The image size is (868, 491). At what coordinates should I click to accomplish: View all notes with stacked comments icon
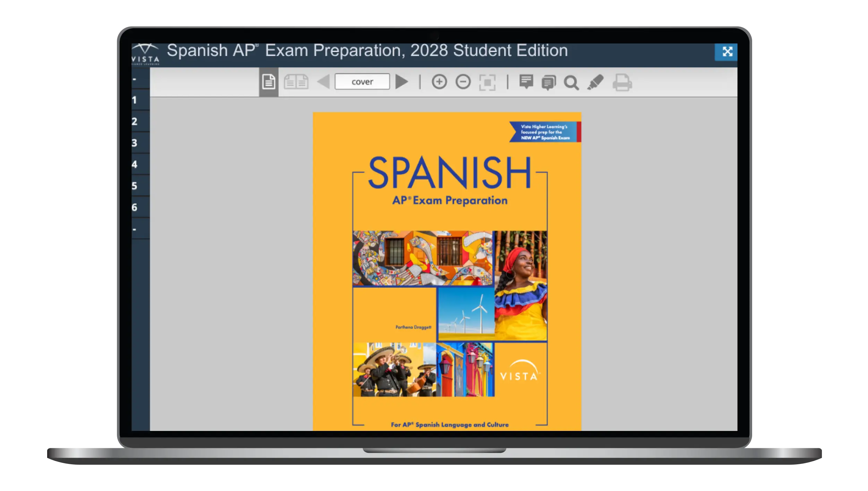(548, 83)
